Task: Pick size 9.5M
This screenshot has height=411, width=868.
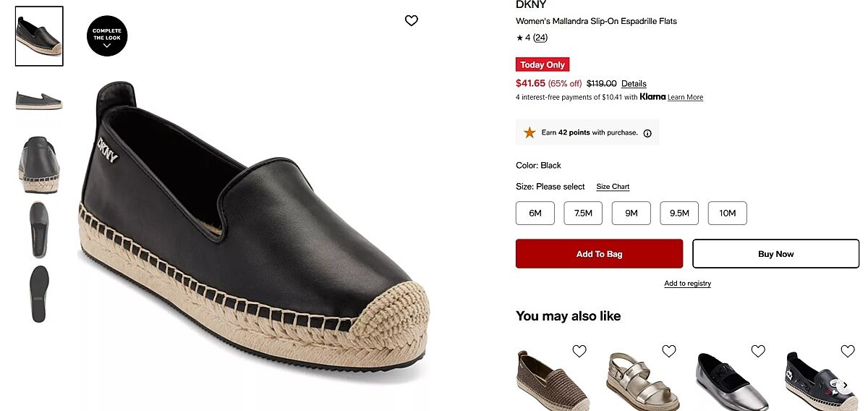Action: click(679, 213)
